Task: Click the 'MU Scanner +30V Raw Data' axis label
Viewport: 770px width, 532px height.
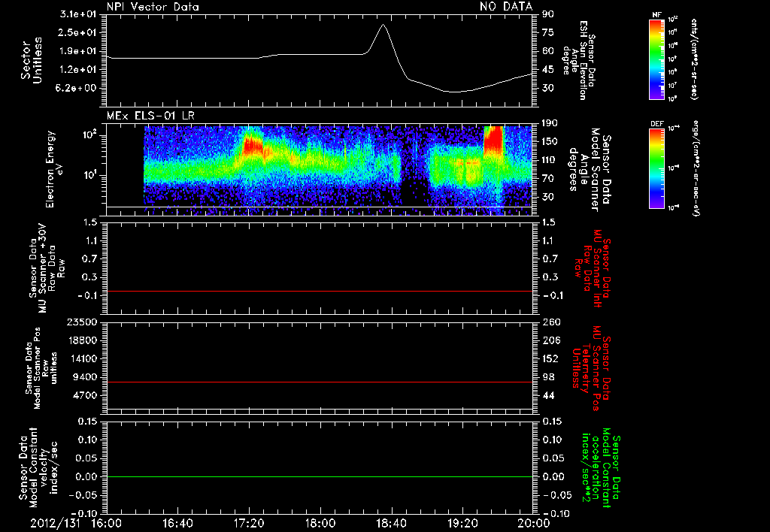Action: pyautogui.click(x=47, y=268)
